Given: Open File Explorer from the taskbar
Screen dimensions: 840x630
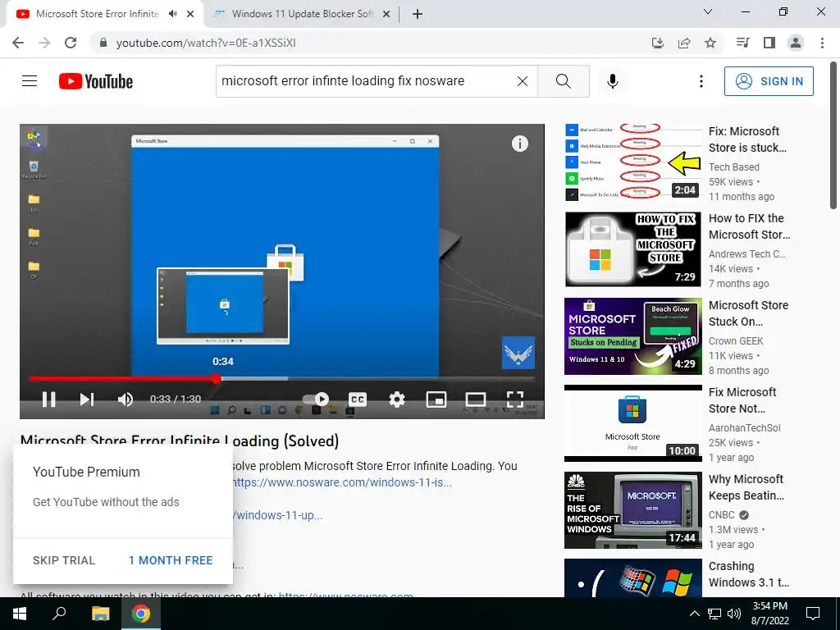Looking at the screenshot, I should (100, 614).
